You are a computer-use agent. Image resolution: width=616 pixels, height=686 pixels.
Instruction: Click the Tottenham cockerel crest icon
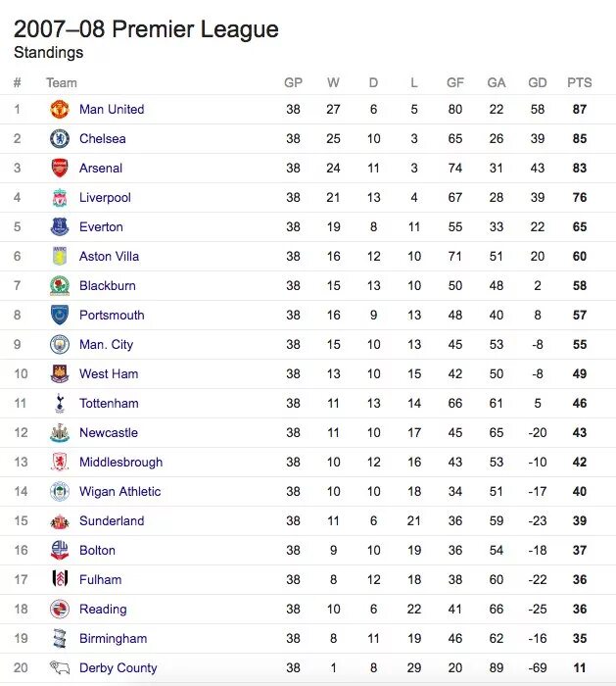(x=60, y=403)
